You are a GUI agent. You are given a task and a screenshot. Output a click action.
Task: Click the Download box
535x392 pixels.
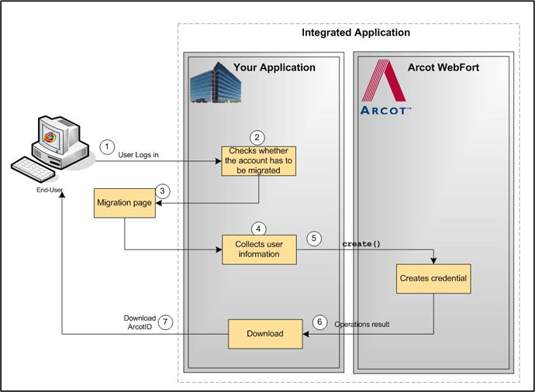click(265, 334)
